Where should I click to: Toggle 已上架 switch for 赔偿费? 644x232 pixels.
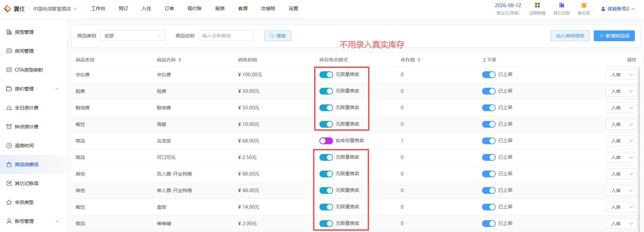pos(488,108)
